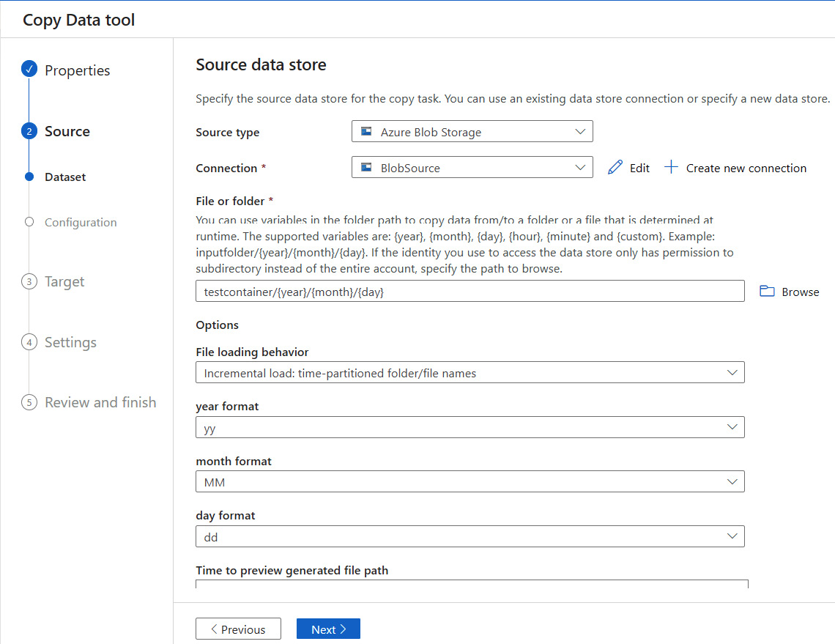The height and width of the screenshot is (644, 835).
Task: Click the folder Browse icon
Action: coord(767,292)
